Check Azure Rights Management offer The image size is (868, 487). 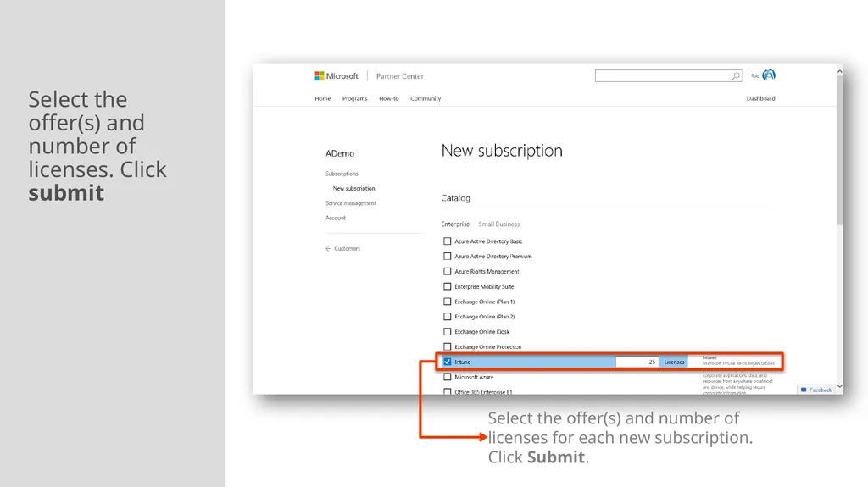click(448, 271)
